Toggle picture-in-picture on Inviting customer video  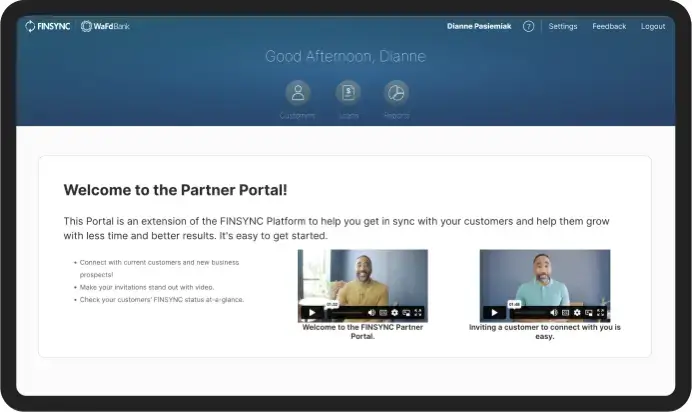click(x=588, y=313)
